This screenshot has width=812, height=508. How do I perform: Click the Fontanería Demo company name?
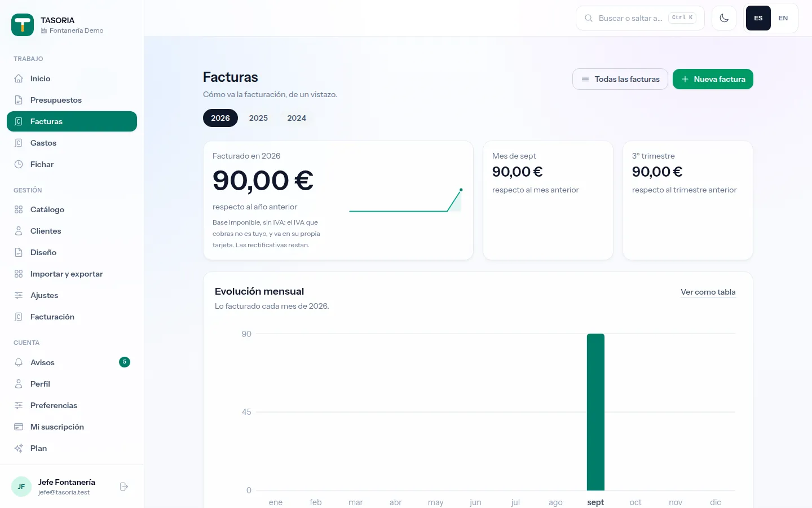pos(76,30)
